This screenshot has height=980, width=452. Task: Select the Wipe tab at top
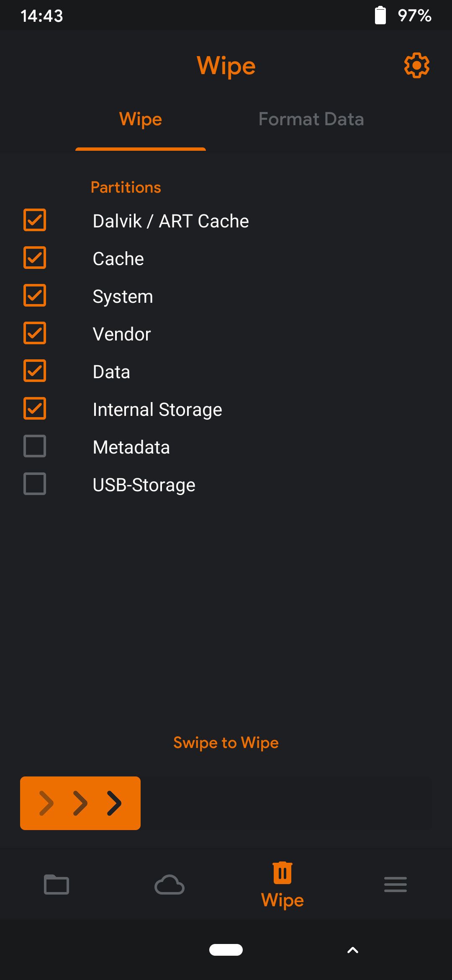tap(141, 119)
